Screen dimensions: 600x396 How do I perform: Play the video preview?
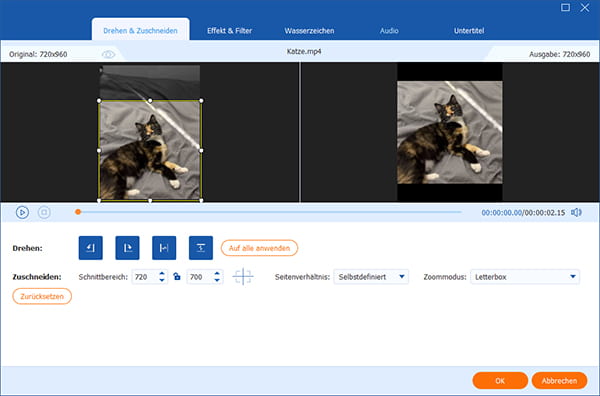22,212
